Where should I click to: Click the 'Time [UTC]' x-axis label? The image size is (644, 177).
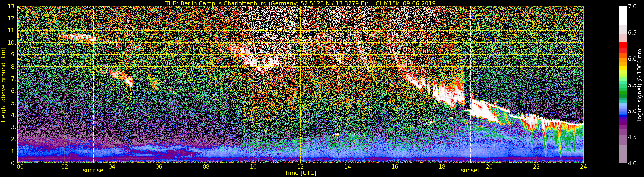click(300, 173)
